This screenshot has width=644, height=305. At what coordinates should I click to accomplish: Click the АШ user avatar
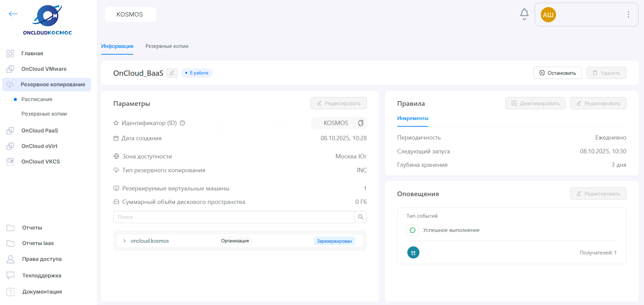548,15
